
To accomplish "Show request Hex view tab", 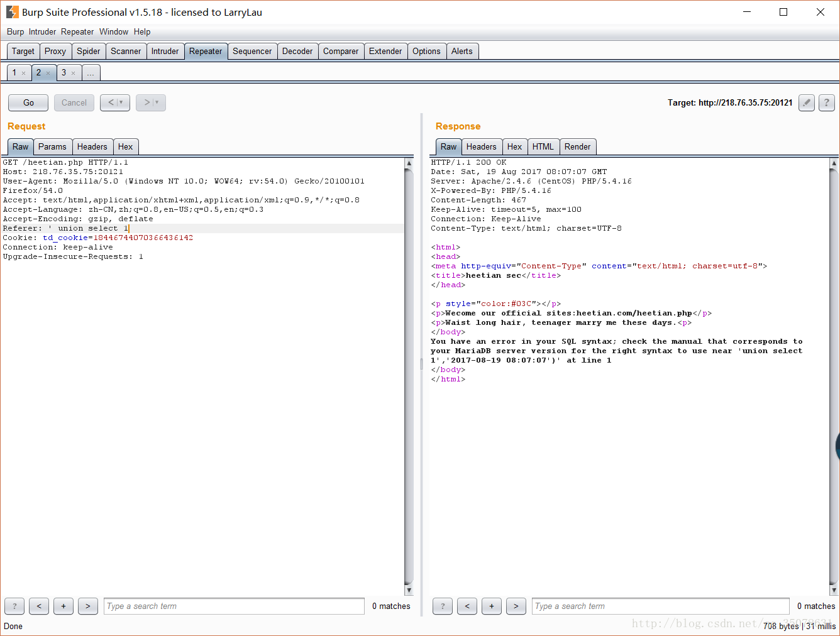I will [126, 146].
